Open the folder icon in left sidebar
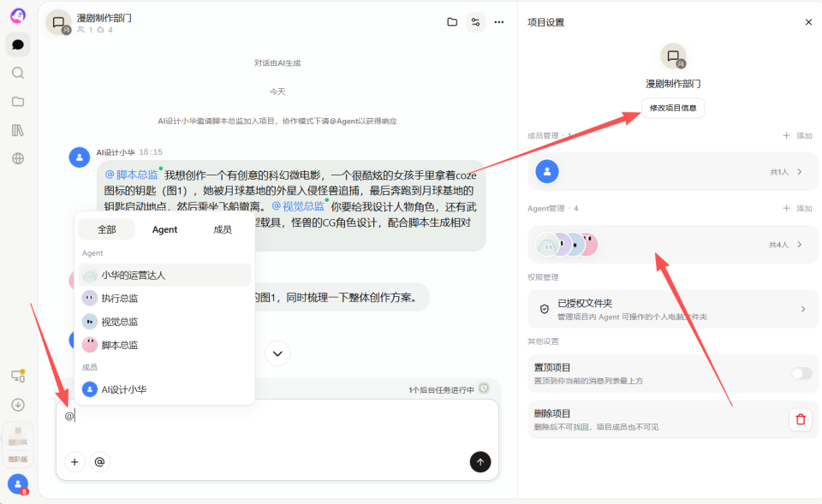Viewport: 822px width, 504px height. pyautogui.click(x=18, y=102)
